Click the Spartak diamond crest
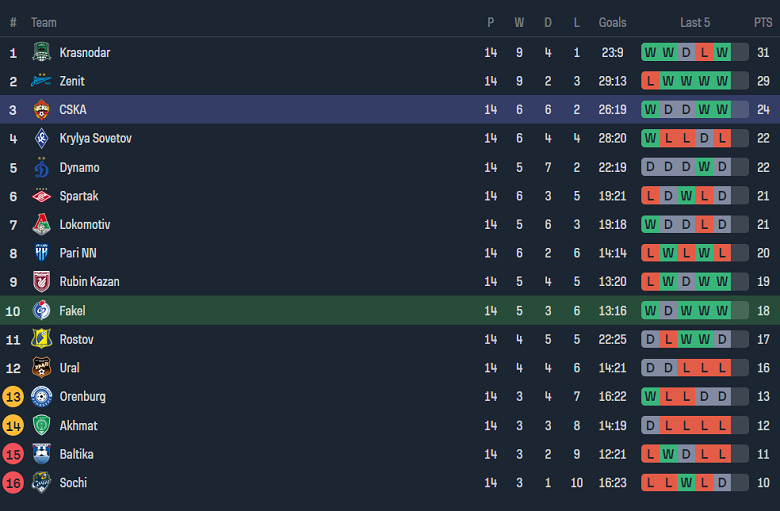The width and height of the screenshot is (780, 511). pyautogui.click(x=41, y=196)
